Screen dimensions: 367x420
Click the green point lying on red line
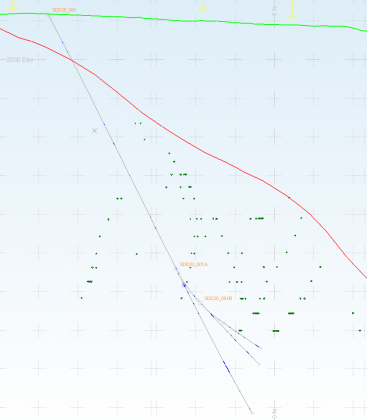coord(289,198)
